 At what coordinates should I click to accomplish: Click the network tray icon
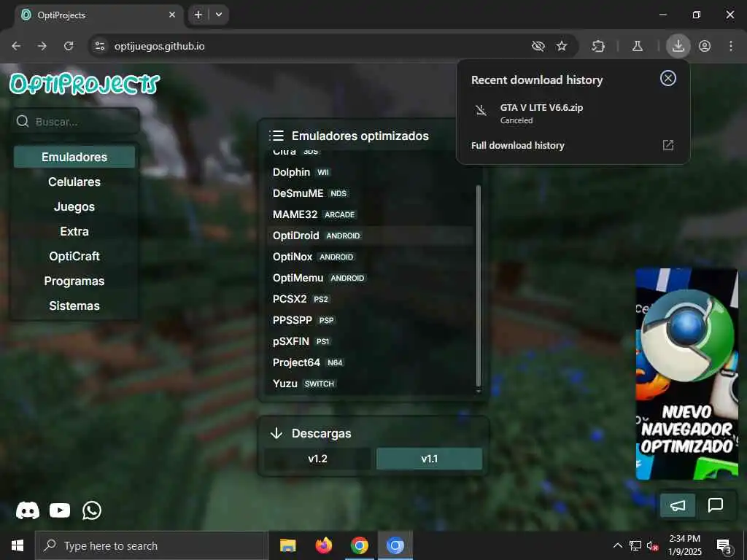pos(635,545)
